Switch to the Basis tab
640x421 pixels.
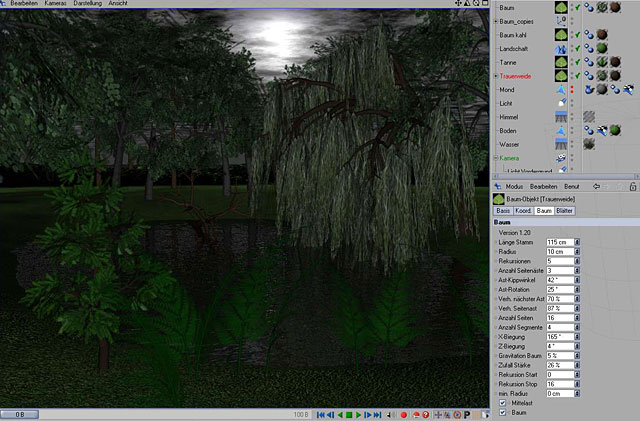point(503,211)
